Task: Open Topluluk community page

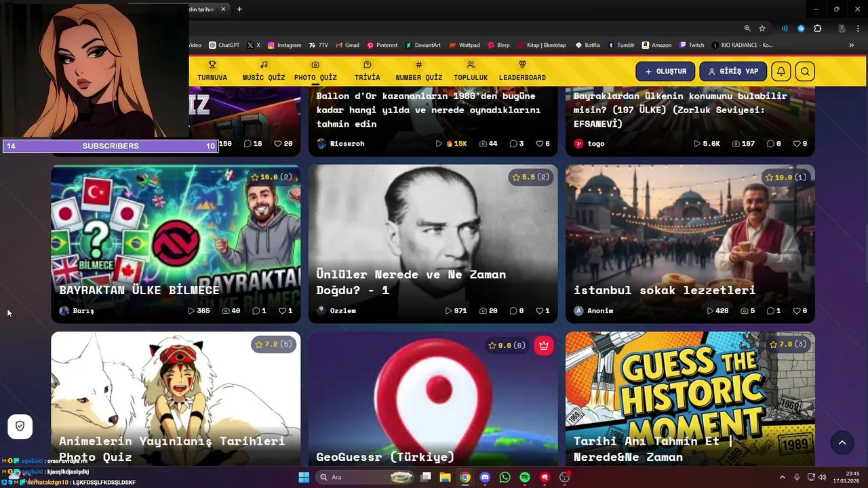Action: pyautogui.click(x=471, y=71)
